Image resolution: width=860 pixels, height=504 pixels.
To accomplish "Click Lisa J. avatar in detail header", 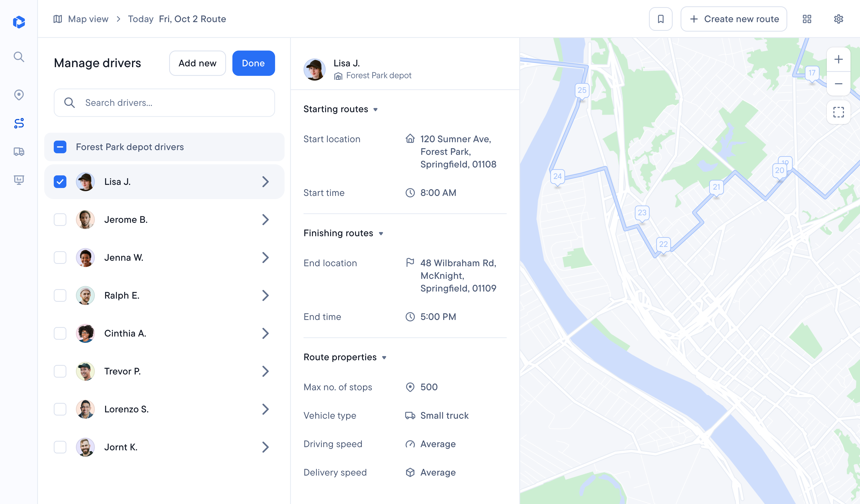I will (x=314, y=69).
